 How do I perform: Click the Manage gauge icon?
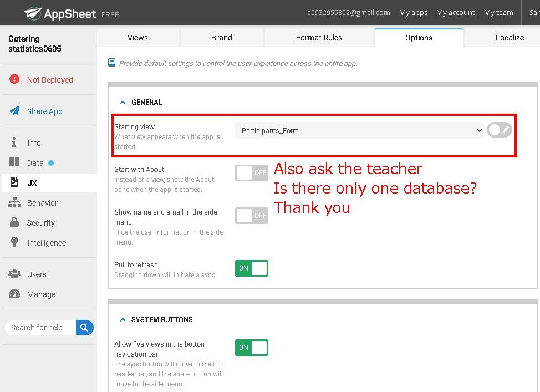(x=14, y=294)
